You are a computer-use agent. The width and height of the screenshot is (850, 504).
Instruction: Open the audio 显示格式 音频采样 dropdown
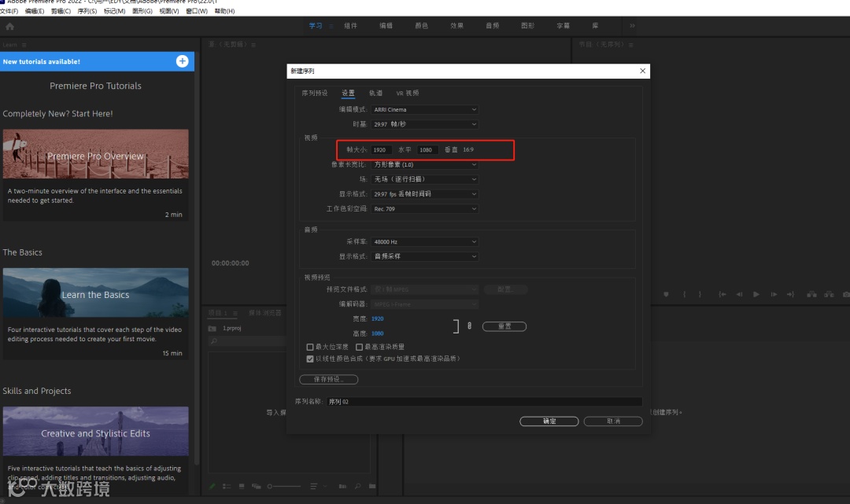424,256
